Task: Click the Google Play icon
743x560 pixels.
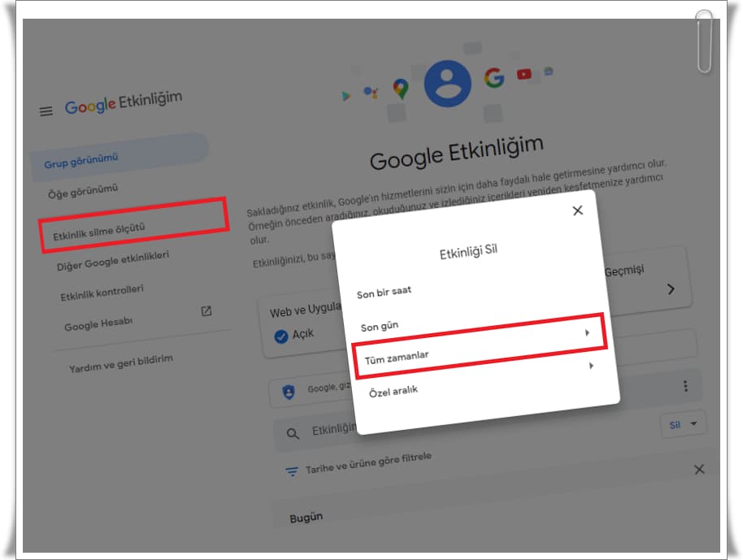Action: (x=346, y=96)
